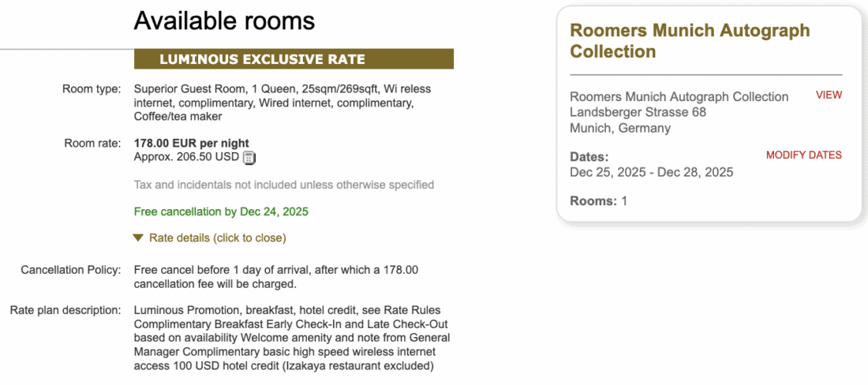Click the Superior Guest Room description
The height and width of the screenshot is (385, 868).
click(x=282, y=103)
